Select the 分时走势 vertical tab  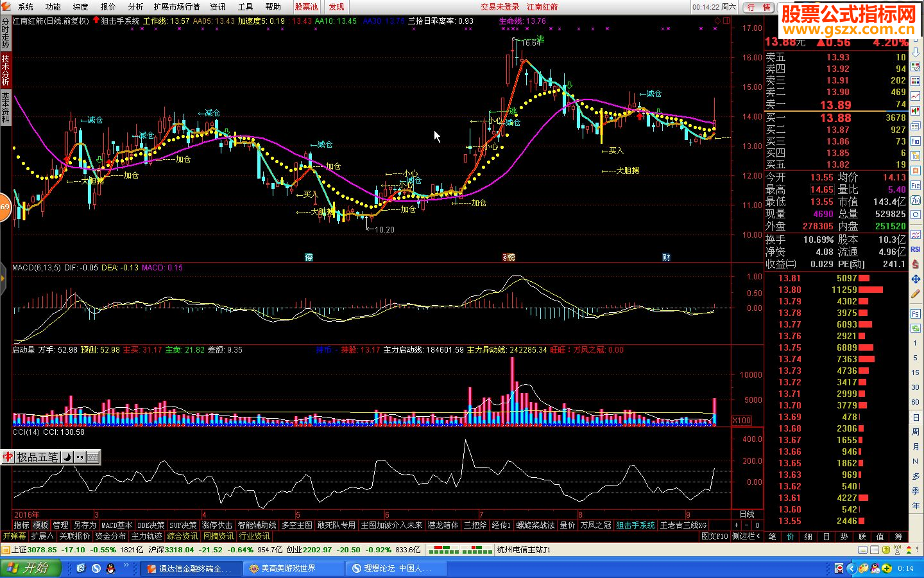click(5, 33)
